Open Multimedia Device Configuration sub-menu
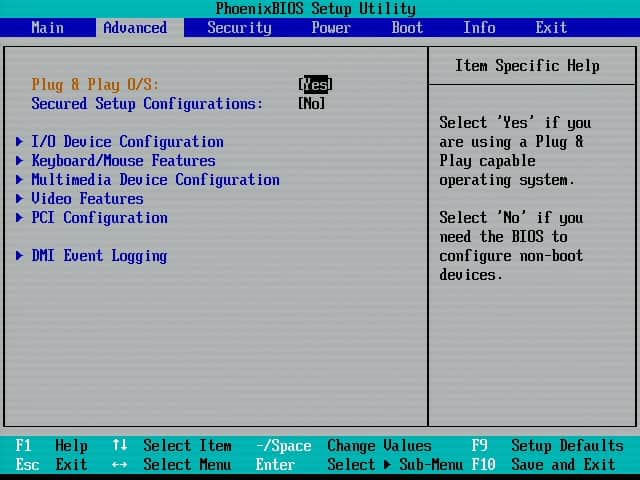The height and width of the screenshot is (480, 640). pyautogui.click(x=156, y=180)
